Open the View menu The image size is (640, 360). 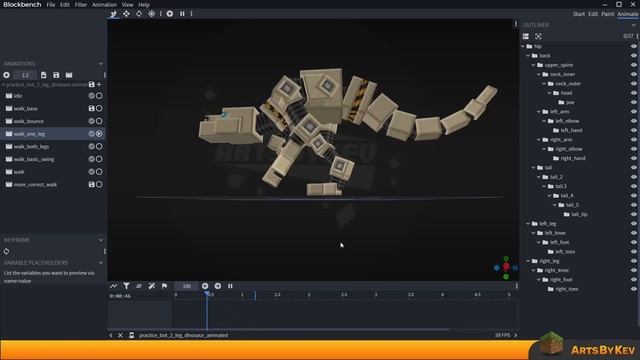(127, 5)
